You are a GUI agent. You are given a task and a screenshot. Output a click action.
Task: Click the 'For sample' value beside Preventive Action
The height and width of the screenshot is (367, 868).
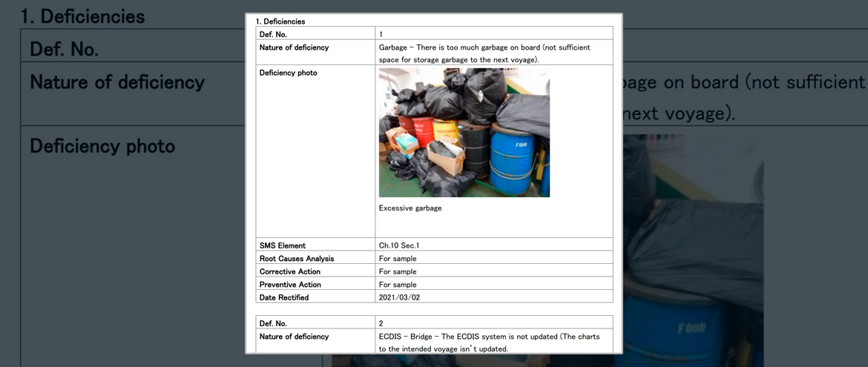point(398,285)
